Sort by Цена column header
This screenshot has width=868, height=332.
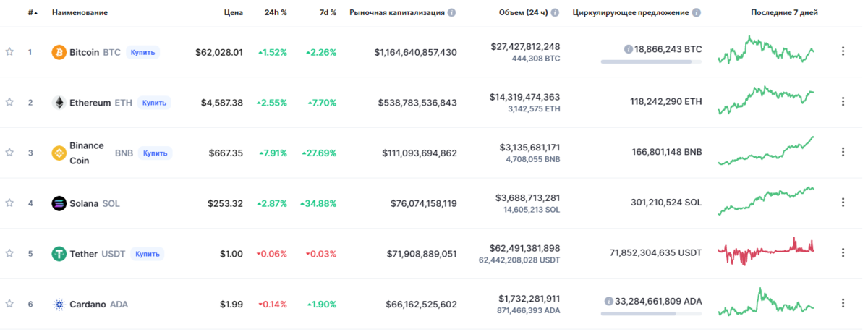[x=233, y=13]
